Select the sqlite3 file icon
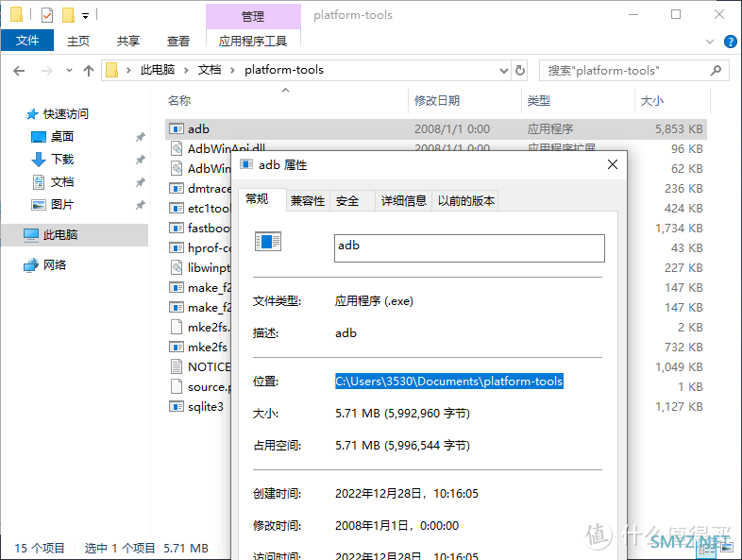The height and width of the screenshot is (560, 742). point(177,407)
